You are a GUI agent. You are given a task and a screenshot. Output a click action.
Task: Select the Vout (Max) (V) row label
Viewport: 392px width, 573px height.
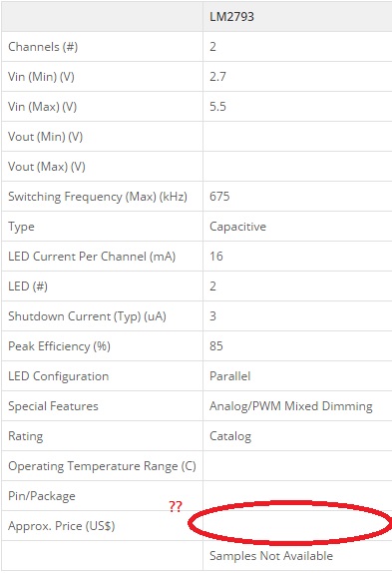(47, 167)
